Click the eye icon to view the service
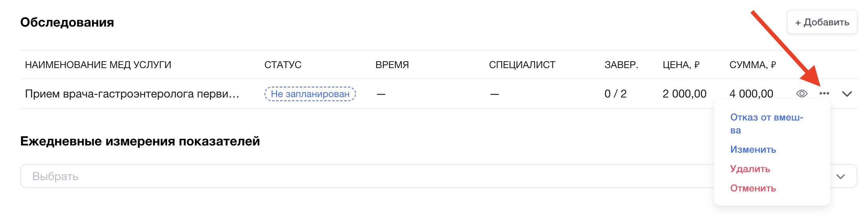This screenshot has width=868, height=220. 802,93
